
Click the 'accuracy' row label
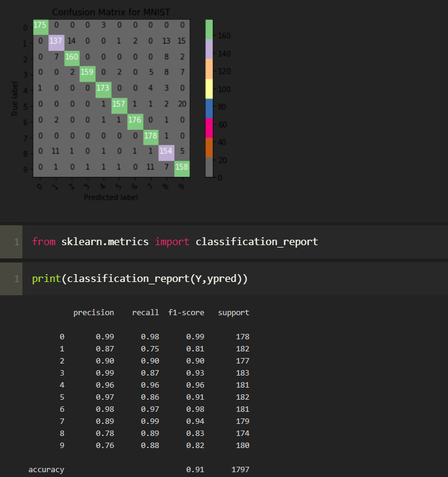tap(46, 470)
